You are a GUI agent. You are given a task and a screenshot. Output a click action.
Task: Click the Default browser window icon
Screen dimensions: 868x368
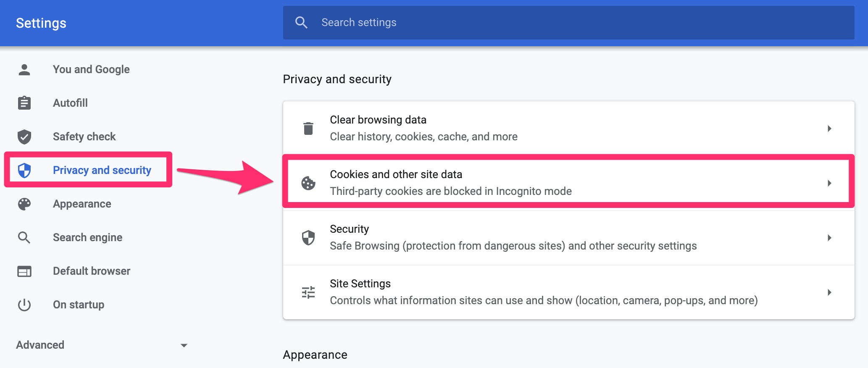[24, 271]
